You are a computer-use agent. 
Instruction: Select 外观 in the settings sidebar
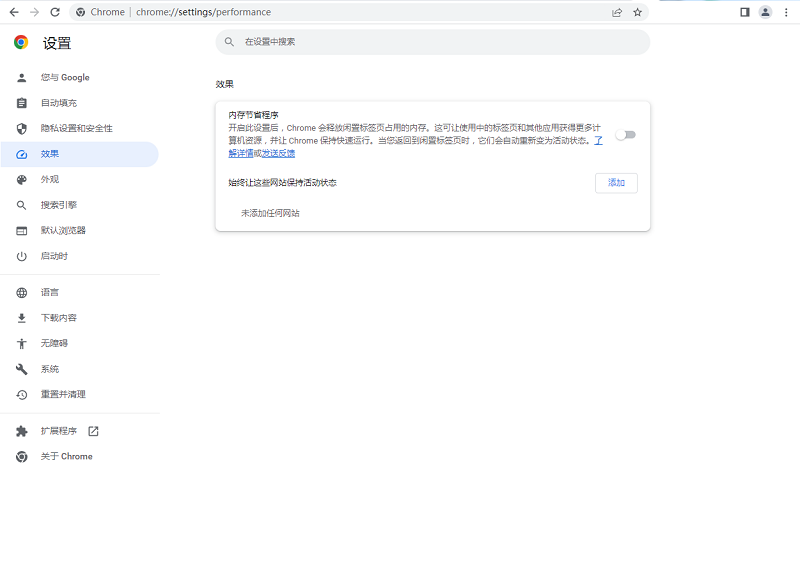(49, 179)
